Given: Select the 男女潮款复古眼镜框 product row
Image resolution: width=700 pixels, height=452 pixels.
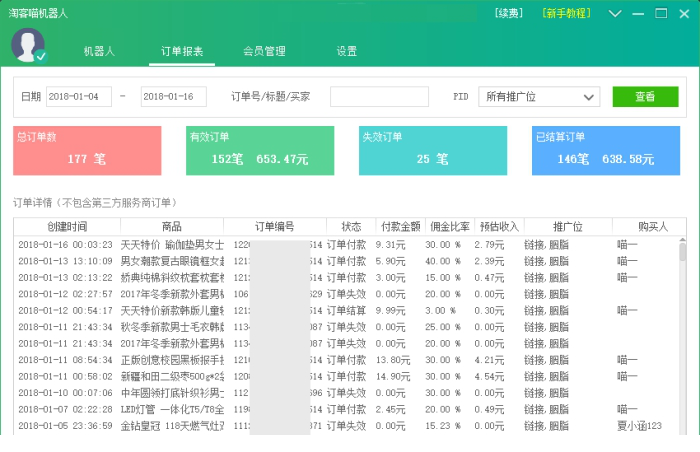Looking at the screenshot, I should [346, 261].
